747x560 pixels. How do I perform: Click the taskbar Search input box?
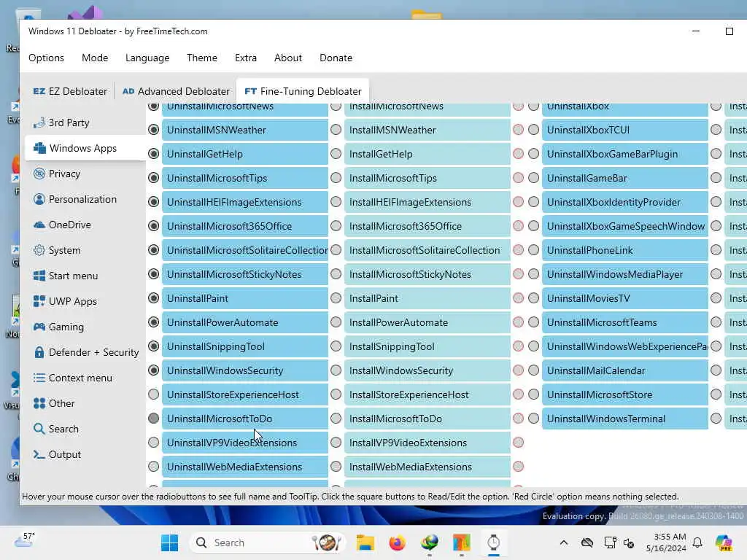[267, 542]
